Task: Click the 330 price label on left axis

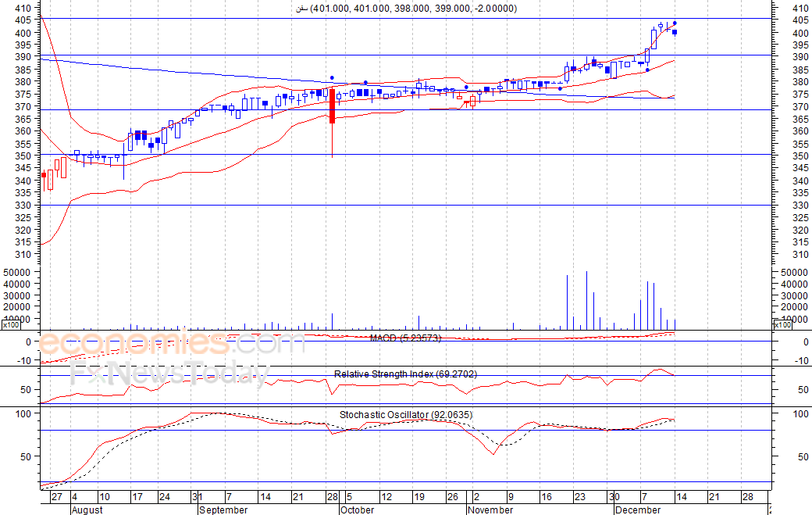Action: [x=23, y=206]
